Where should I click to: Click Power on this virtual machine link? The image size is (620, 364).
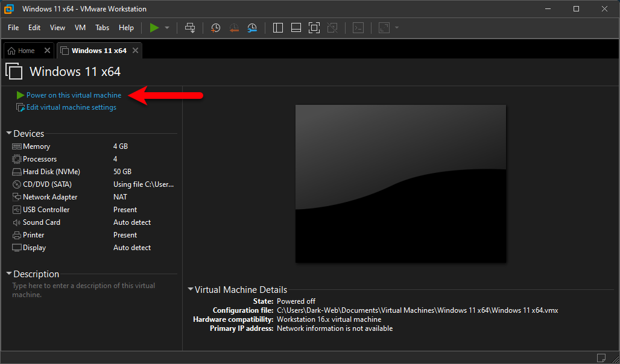click(x=74, y=95)
